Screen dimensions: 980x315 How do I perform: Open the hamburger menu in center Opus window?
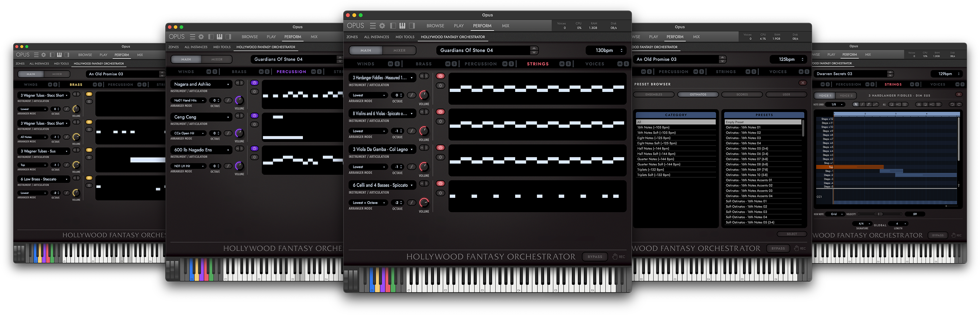[x=373, y=26]
